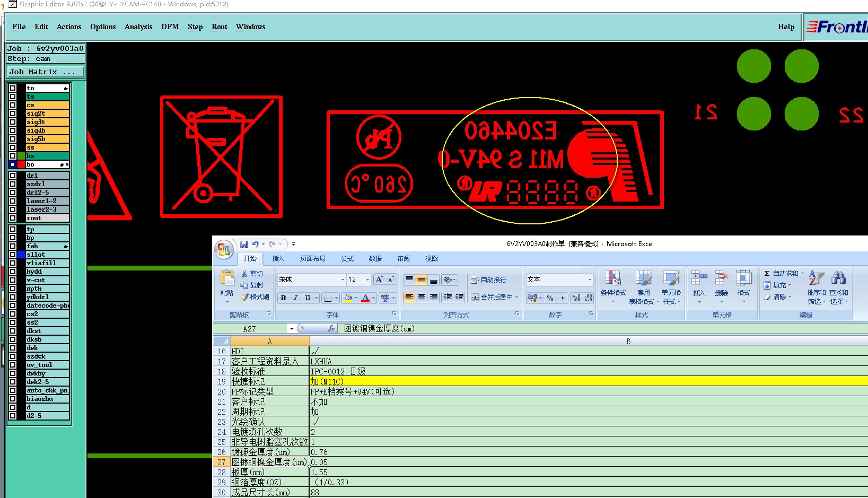868x498 pixels.
Task: Increase font size with the large A icon
Action: click(380, 279)
